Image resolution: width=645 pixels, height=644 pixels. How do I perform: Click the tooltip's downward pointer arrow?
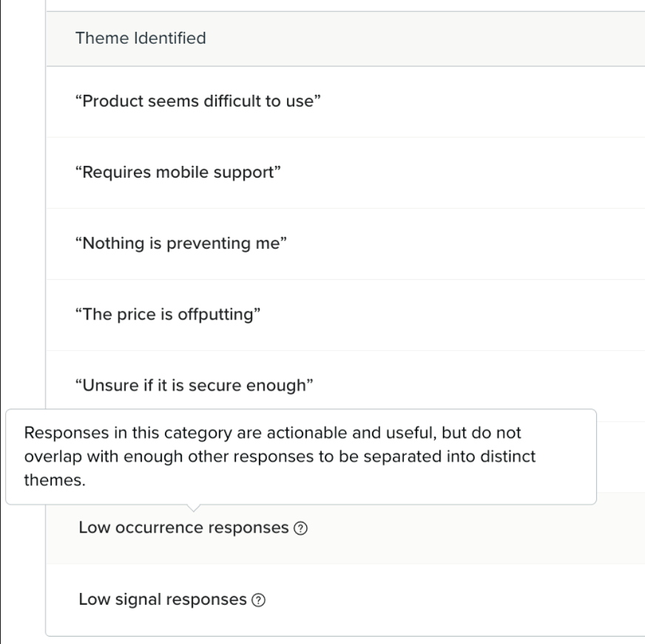(x=194, y=508)
